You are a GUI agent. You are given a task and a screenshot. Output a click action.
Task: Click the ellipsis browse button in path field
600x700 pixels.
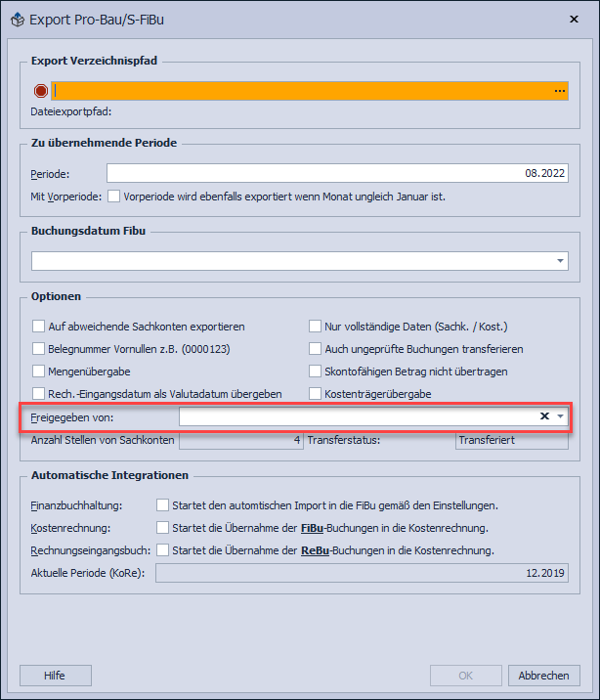(560, 91)
